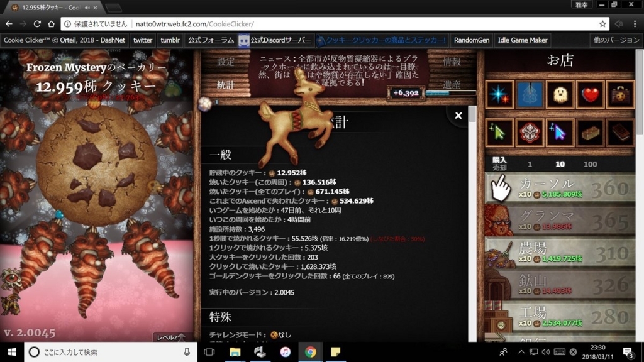The image size is (644, 362).
Task: Buy 10 グランマ buildings
Action: coord(560,221)
